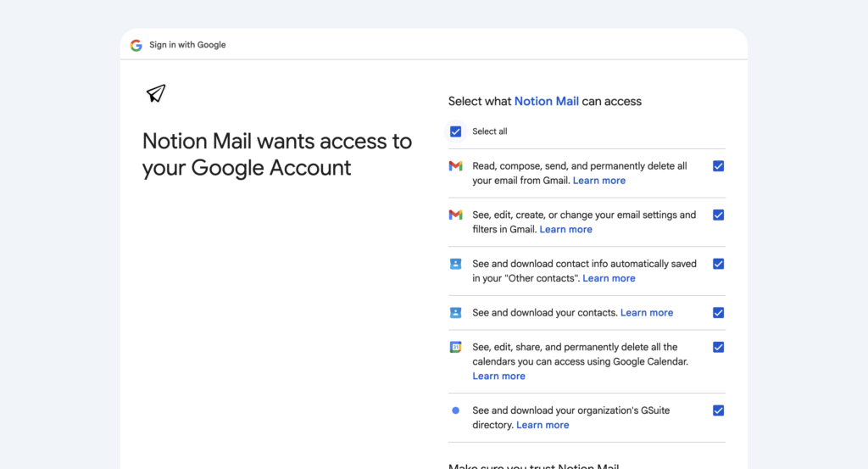Toggle the Select all checkbox

tap(456, 131)
